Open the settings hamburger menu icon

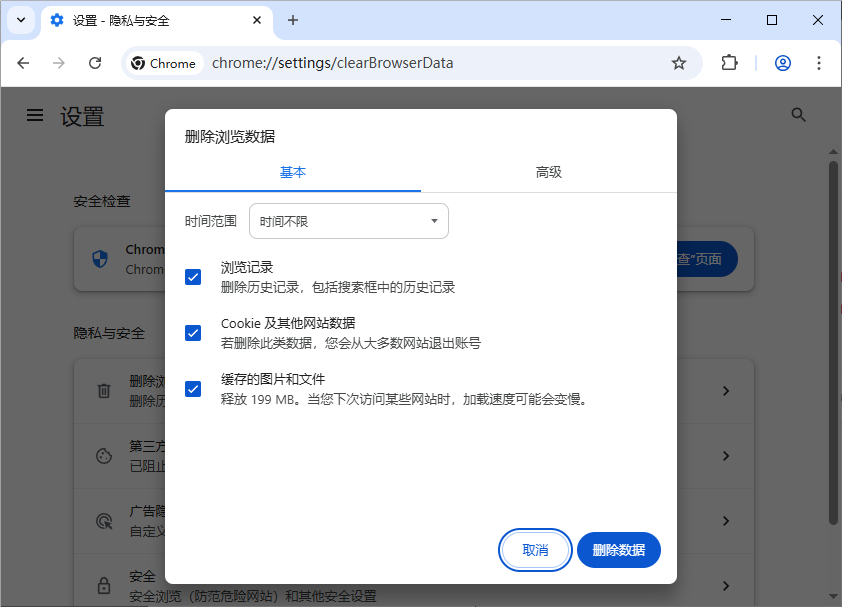pyautogui.click(x=35, y=115)
